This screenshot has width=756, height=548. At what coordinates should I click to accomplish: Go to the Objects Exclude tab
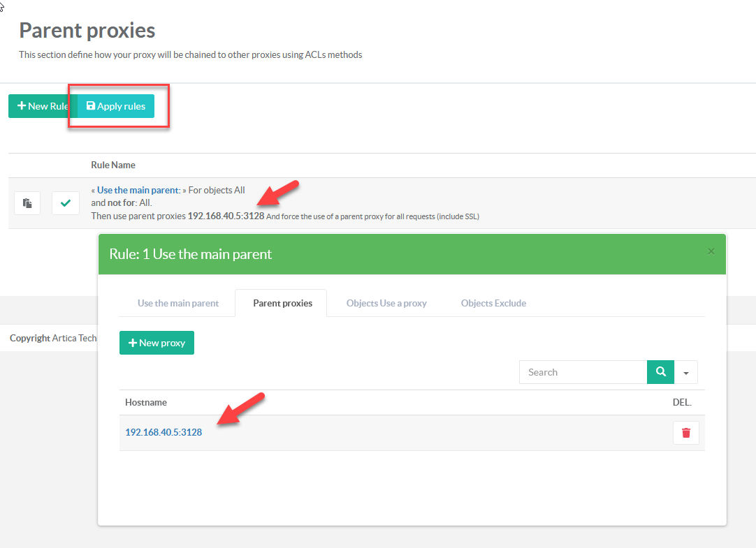pos(493,303)
